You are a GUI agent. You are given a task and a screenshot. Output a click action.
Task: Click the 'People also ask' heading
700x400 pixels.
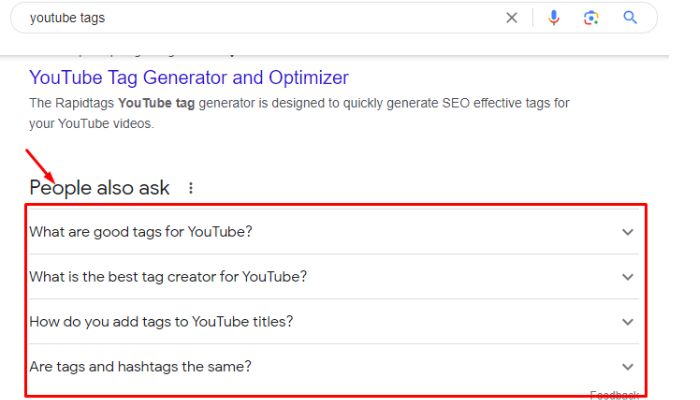[x=99, y=188]
